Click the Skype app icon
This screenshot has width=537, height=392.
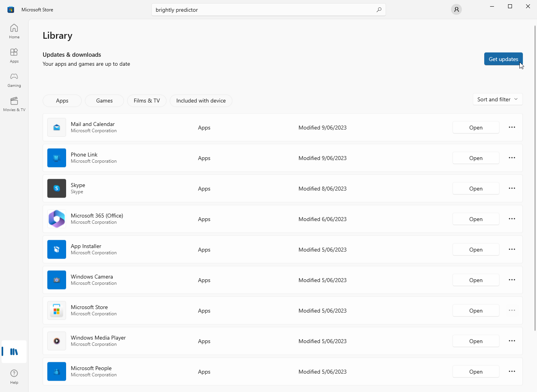(x=57, y=189)
